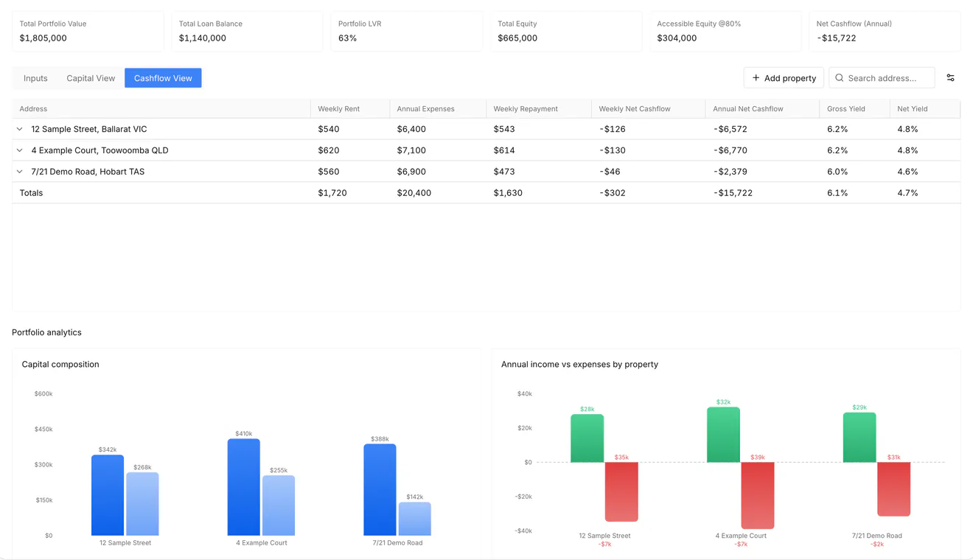Click the Portfolio LVR 63% card
This screenshot has width=973, height=560.
tap(406, 31)
